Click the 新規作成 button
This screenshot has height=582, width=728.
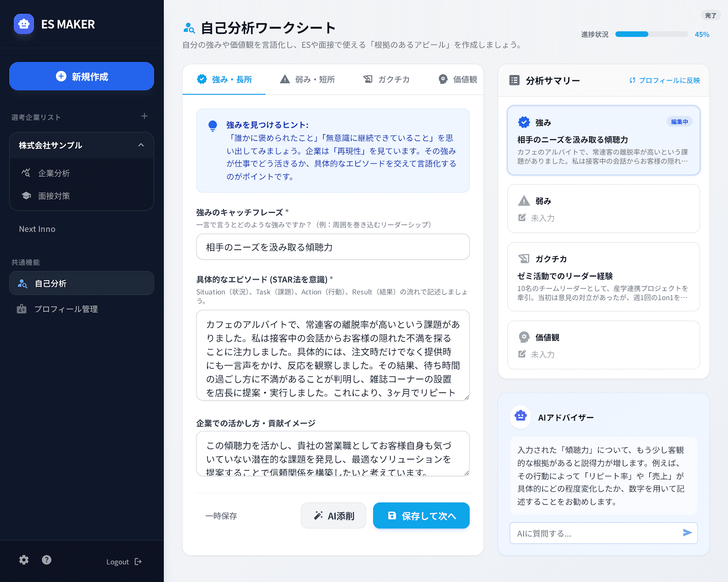click(81, 76)
